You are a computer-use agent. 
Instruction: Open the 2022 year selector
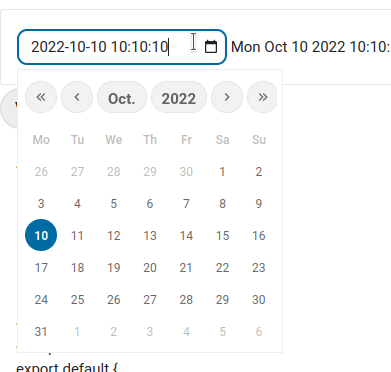(179, 97)
